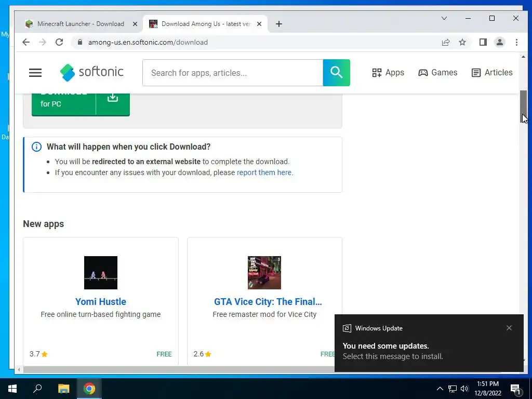The height and width of the screenshot is (399, 532).
Task: Close the Minecraft Launcher tab
Action: (135, 24)
